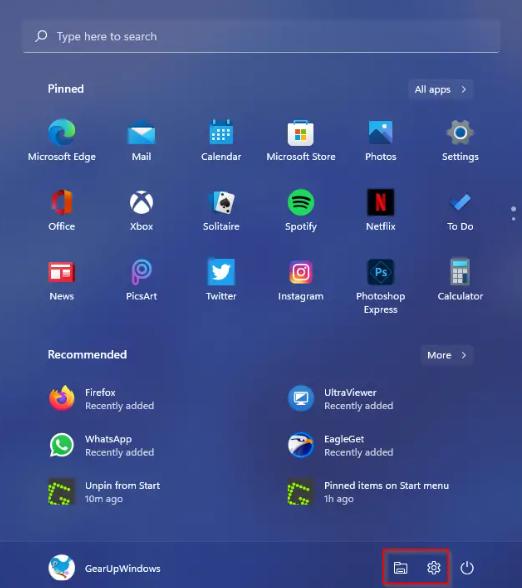Screen dimensions: 522x588
Task: Launch Instagram
Action: pos(301,280)
